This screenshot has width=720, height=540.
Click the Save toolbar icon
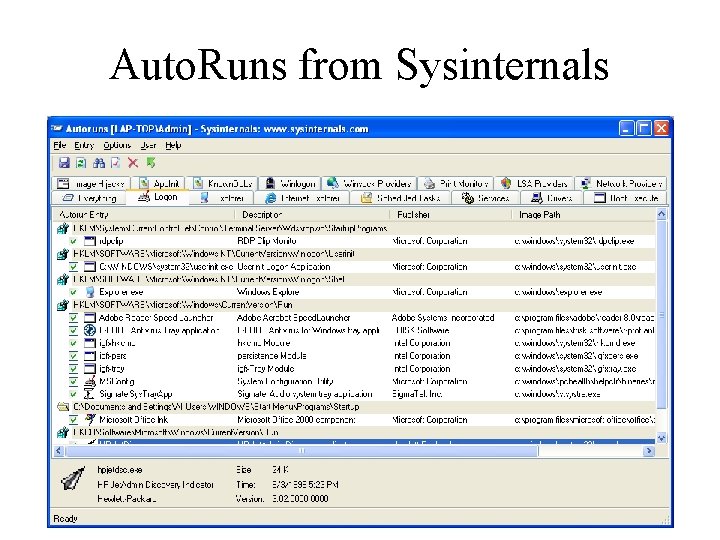(x=64, y=163)
